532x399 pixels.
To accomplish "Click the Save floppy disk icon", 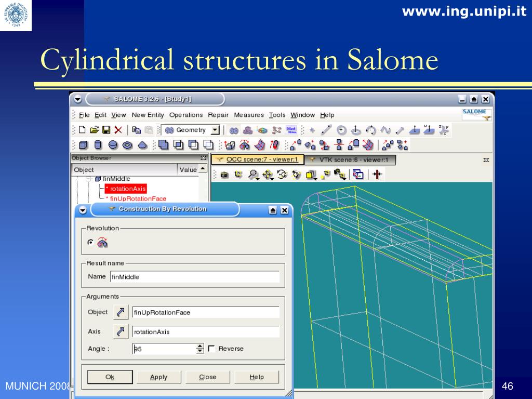I will click(x=106, y=130).
